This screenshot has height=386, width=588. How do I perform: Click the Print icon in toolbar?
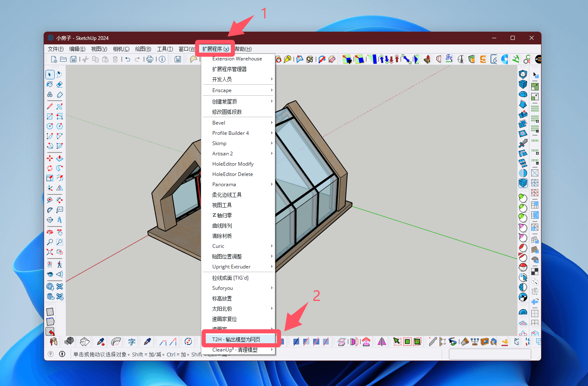[150, 59]
